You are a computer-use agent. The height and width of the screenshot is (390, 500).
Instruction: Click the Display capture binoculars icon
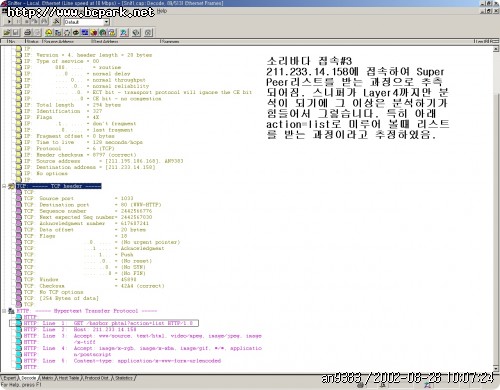pos(44,22)
